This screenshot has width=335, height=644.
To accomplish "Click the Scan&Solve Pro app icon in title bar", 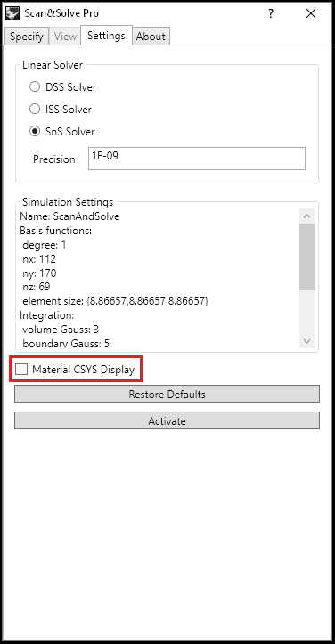I will (13, 13).
